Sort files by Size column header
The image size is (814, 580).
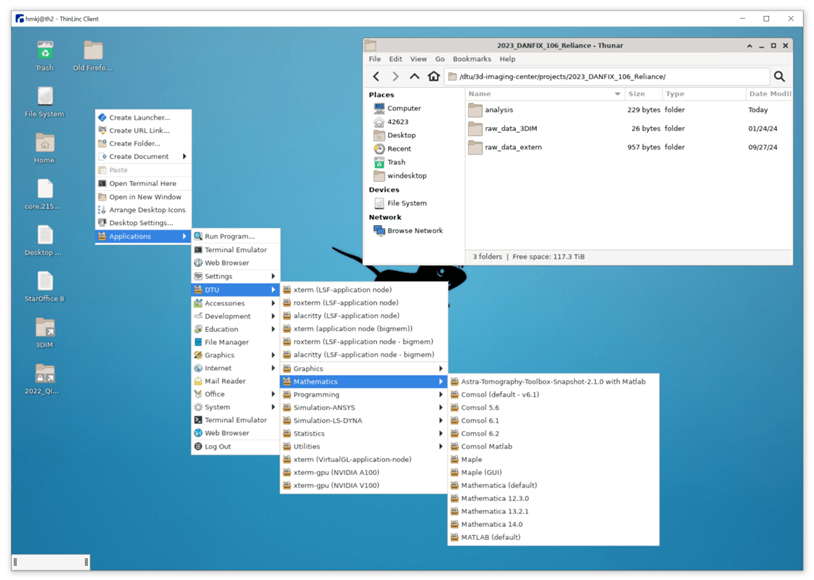(643, 94)
